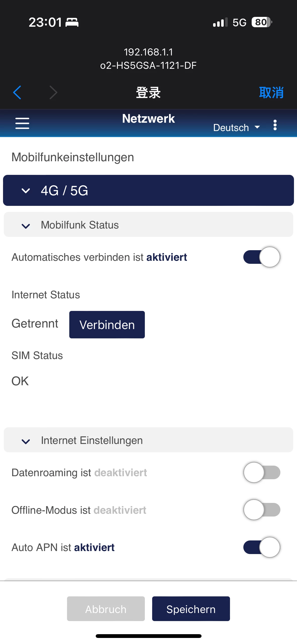Save settings with the Speichern button
This screenshot has height=644, width=297.
point(191,609)
